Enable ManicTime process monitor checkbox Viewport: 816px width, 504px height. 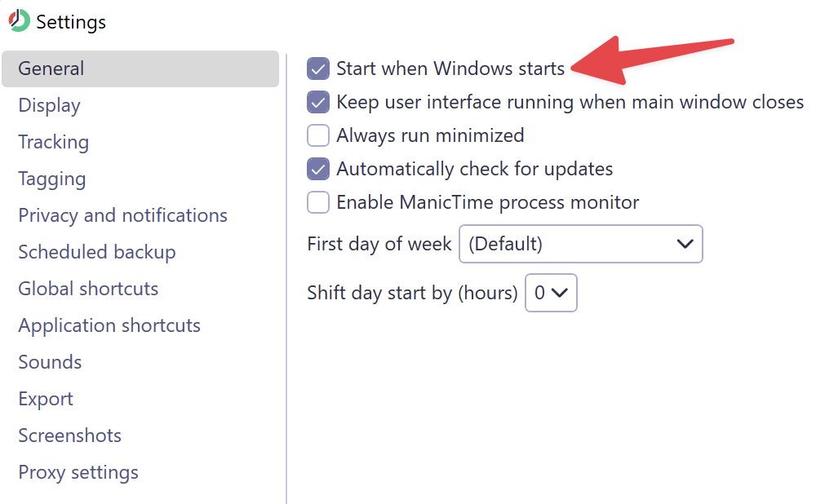(x=318, y=202)
